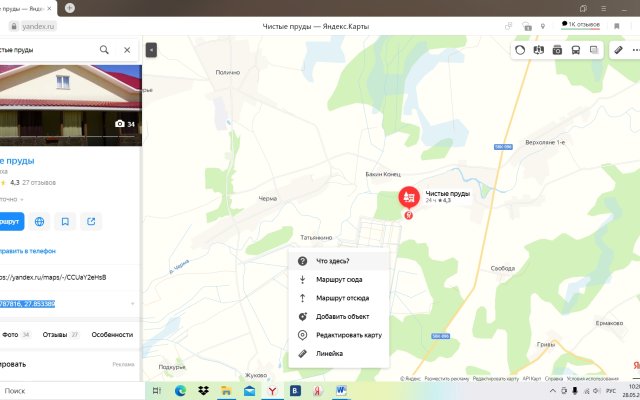
Task: Open Microsoft Word from the taskbar
Action: click(340, 390)
